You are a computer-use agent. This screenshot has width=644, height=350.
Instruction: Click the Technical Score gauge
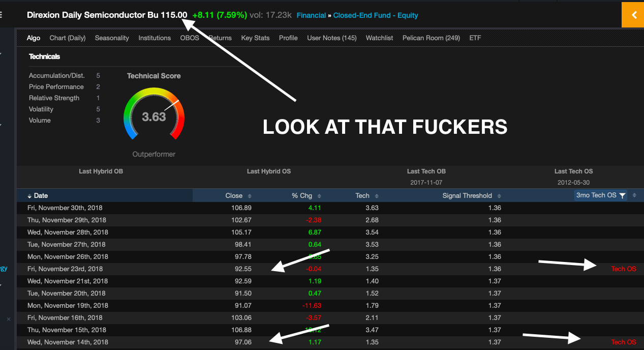click(154, 114)
